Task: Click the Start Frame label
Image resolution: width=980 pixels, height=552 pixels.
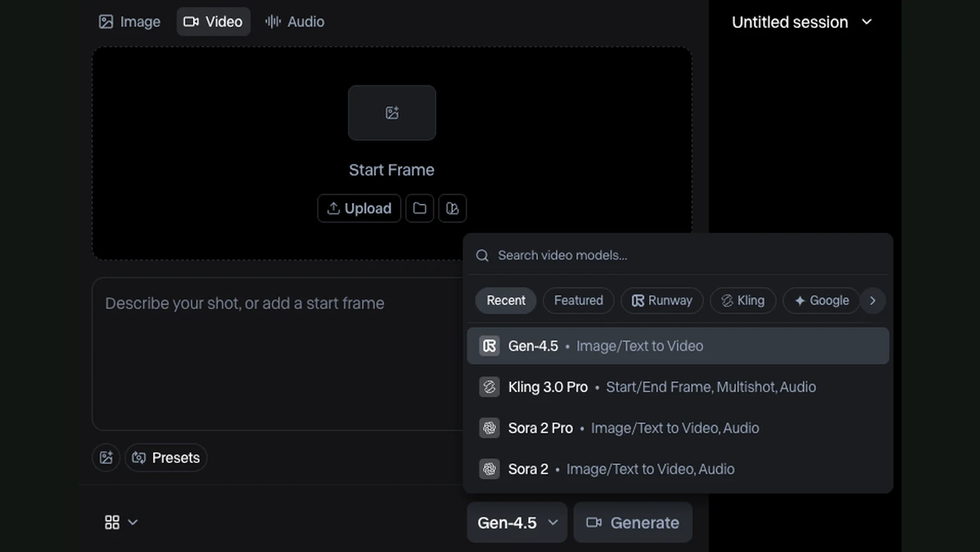Action: 392,170
